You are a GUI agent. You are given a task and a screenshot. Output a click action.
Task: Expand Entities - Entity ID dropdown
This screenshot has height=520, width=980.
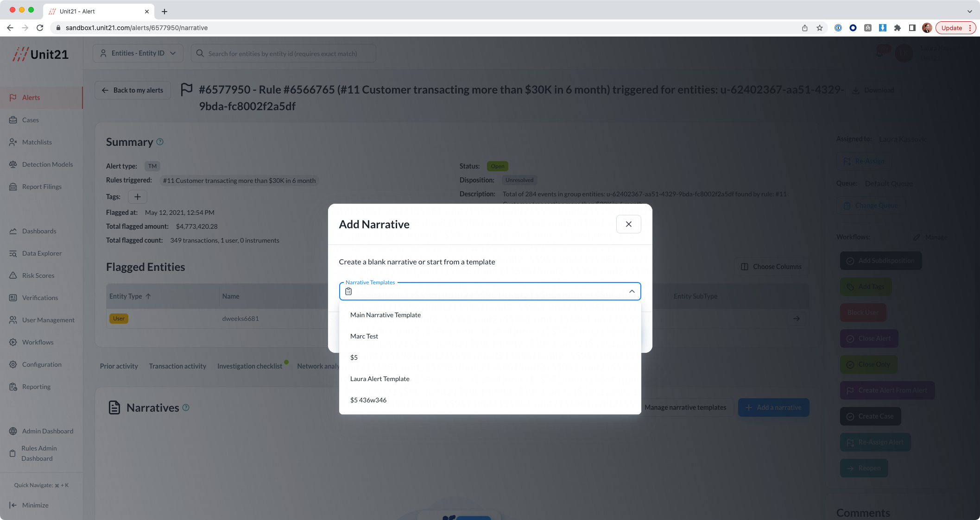pyautogui.click(x=138, y=53)
